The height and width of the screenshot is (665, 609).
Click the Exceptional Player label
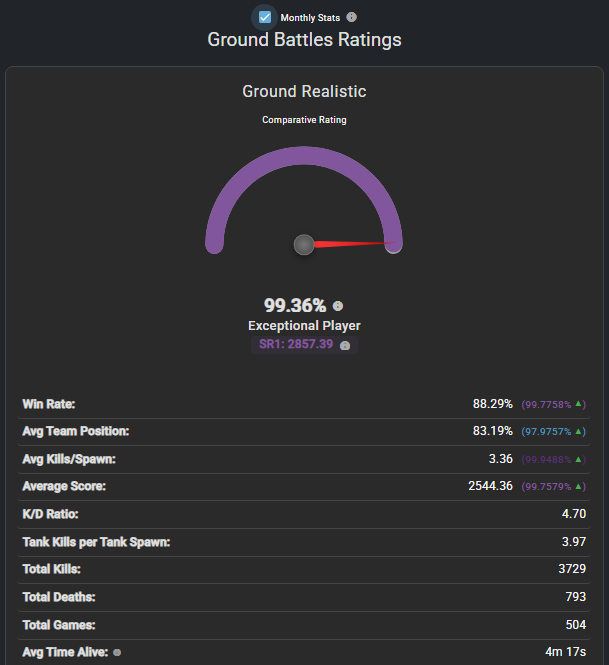(x=304, y=326)
